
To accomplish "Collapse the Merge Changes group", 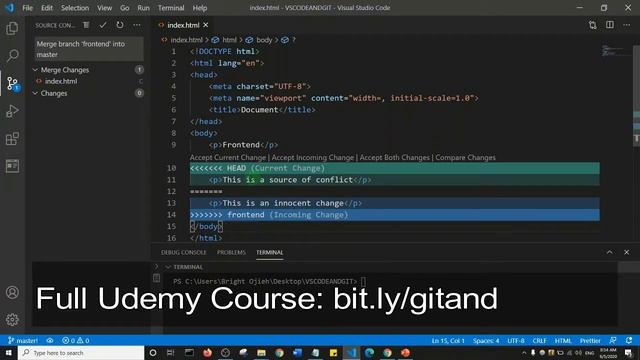I will point(35,70).
